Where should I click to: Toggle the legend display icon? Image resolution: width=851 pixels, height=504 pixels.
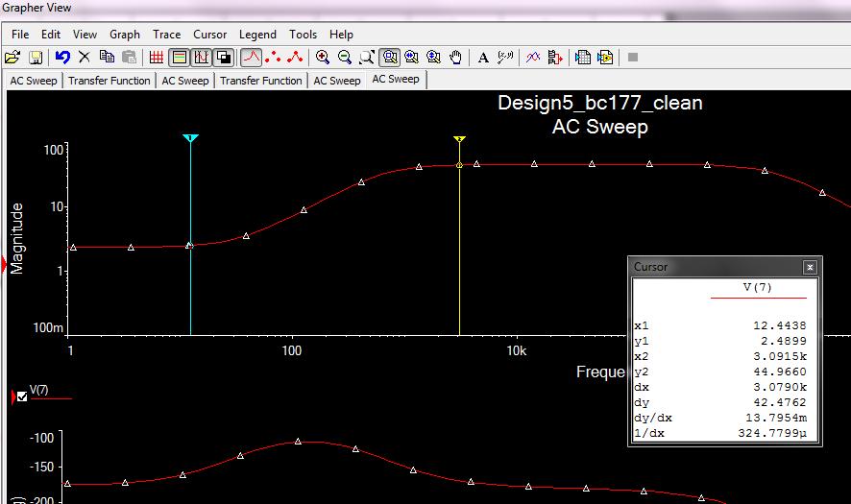tap(179, 57)
